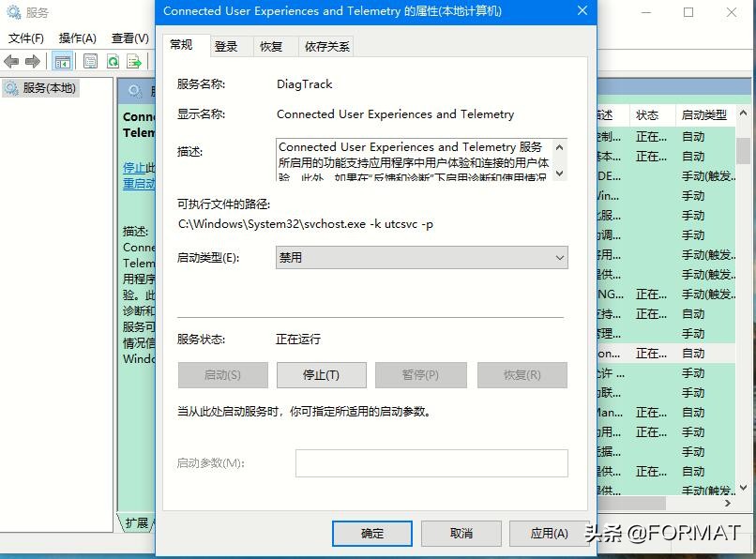Click the 应用(A) button
This screenshot has width=756, height=559.
[x=551, y=533]
